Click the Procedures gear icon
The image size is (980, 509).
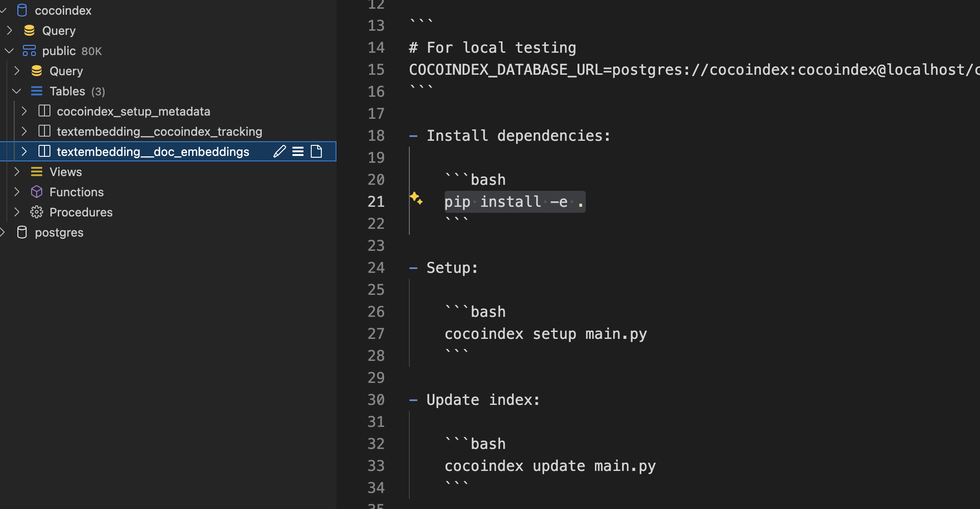coord(37,212)
